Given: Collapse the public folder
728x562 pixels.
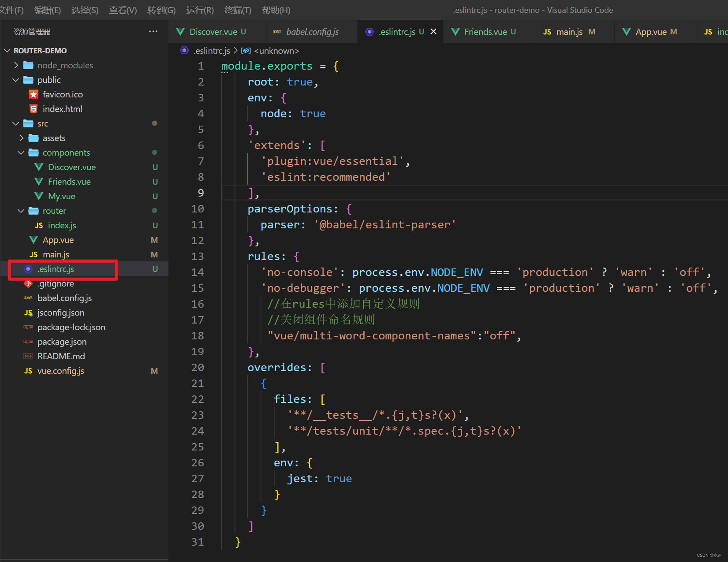Looking at the screenshot, I should [16, 80].
